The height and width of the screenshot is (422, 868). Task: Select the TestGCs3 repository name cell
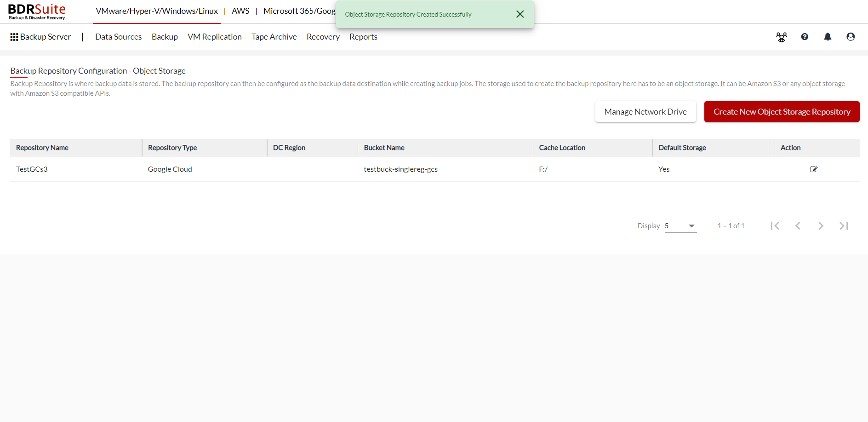coord(32,169)
